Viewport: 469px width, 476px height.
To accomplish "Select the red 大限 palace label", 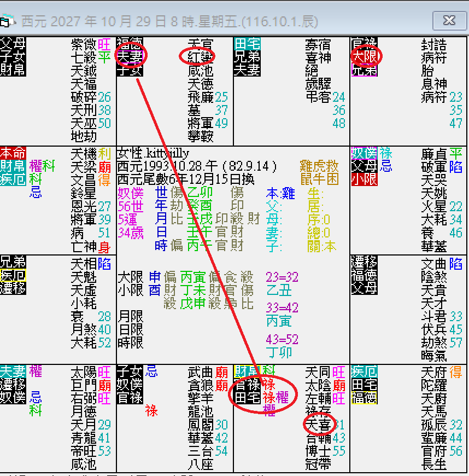I will click(365, 57).
